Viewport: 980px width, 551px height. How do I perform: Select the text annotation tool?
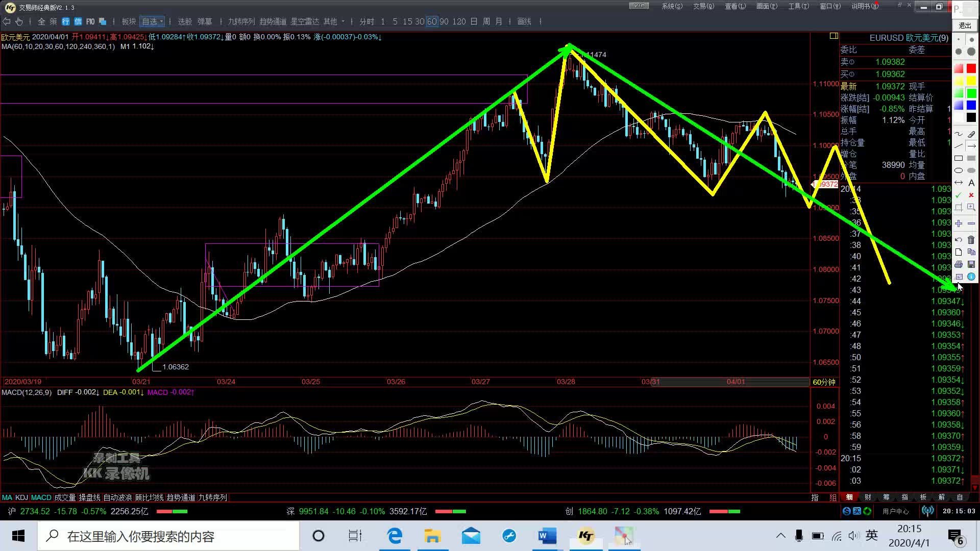(971, 183)
